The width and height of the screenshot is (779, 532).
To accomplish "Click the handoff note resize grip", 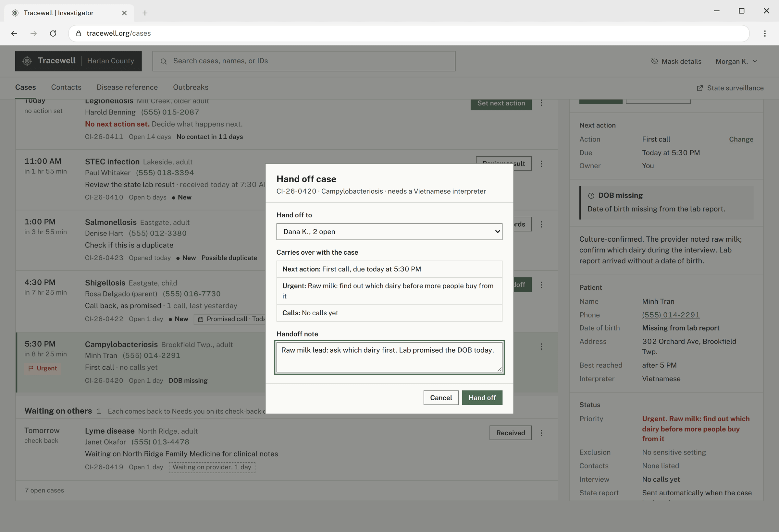I will pos(499,369).
